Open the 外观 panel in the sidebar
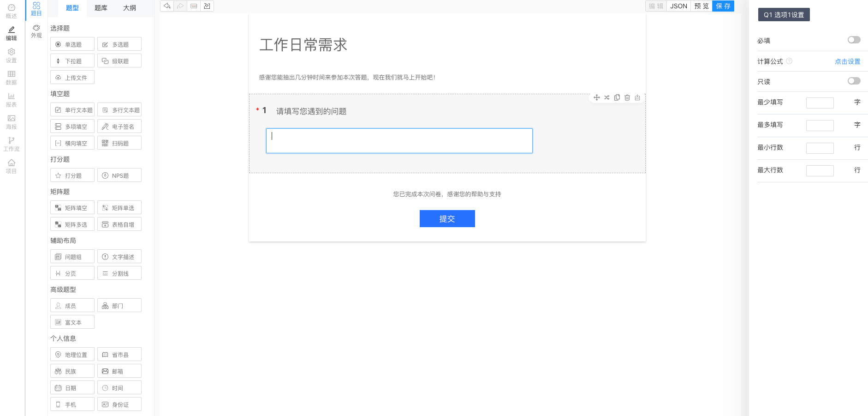868x416 pixels. point(36,30)
